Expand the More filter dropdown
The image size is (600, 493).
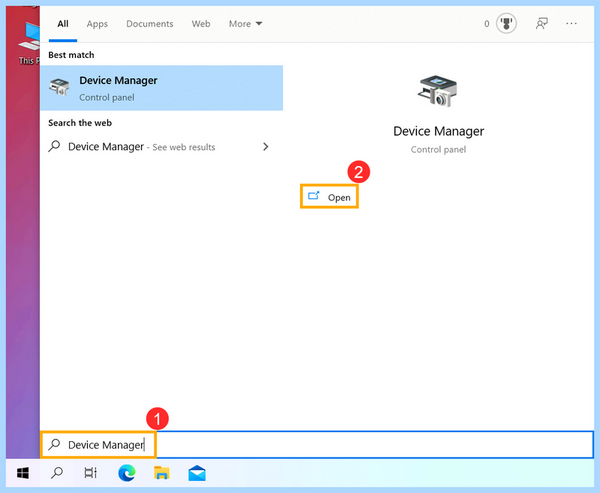245,24
